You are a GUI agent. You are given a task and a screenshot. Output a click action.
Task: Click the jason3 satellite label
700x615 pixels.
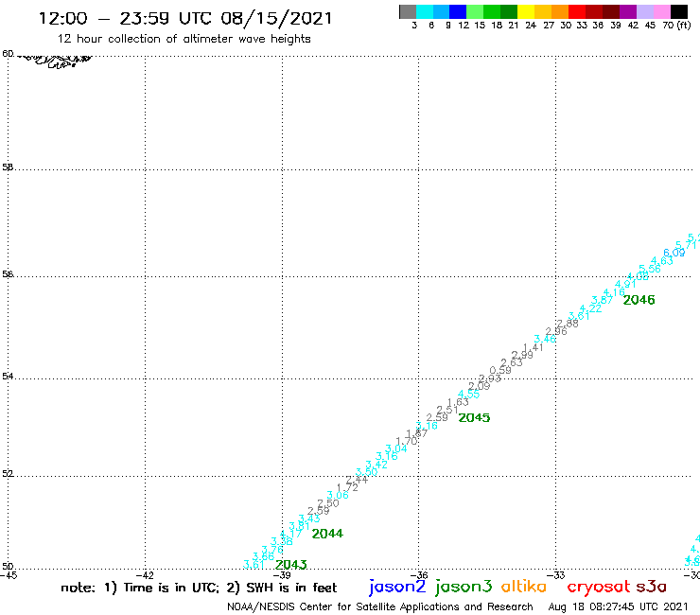464,588
